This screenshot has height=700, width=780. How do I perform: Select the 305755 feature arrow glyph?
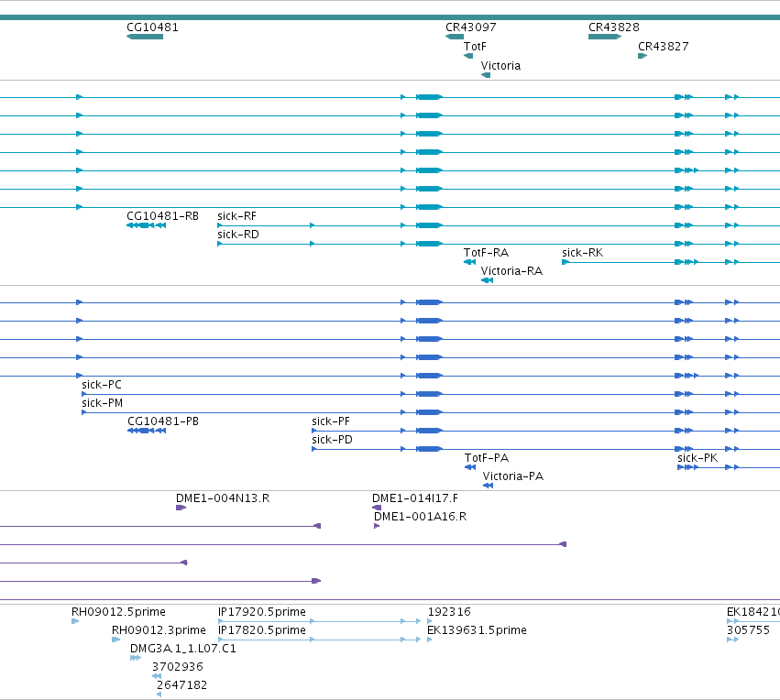coord(732,640)
